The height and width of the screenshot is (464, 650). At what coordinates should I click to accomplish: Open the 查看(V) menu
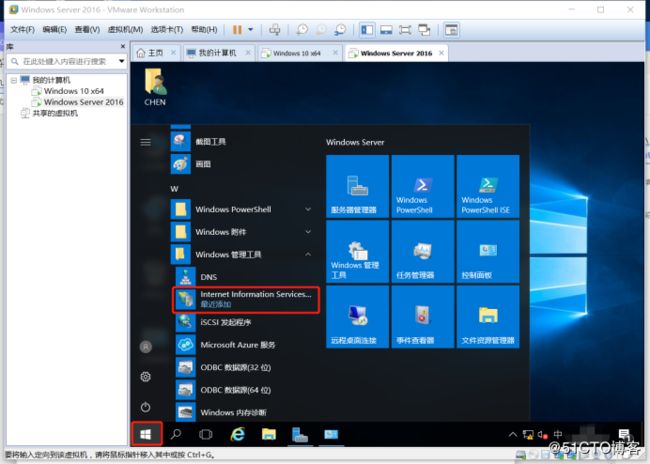coord(87,29)
